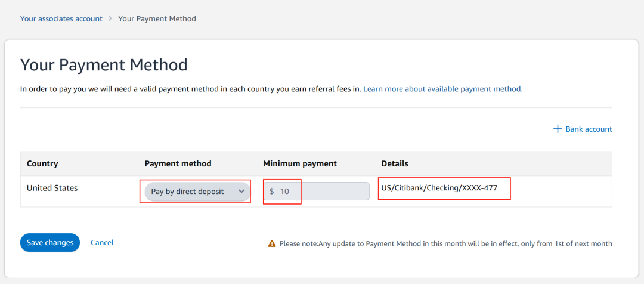Viewport: 644px width, 284px height.
Task: Add a new Bank account
Action: [x=583, y=129]
